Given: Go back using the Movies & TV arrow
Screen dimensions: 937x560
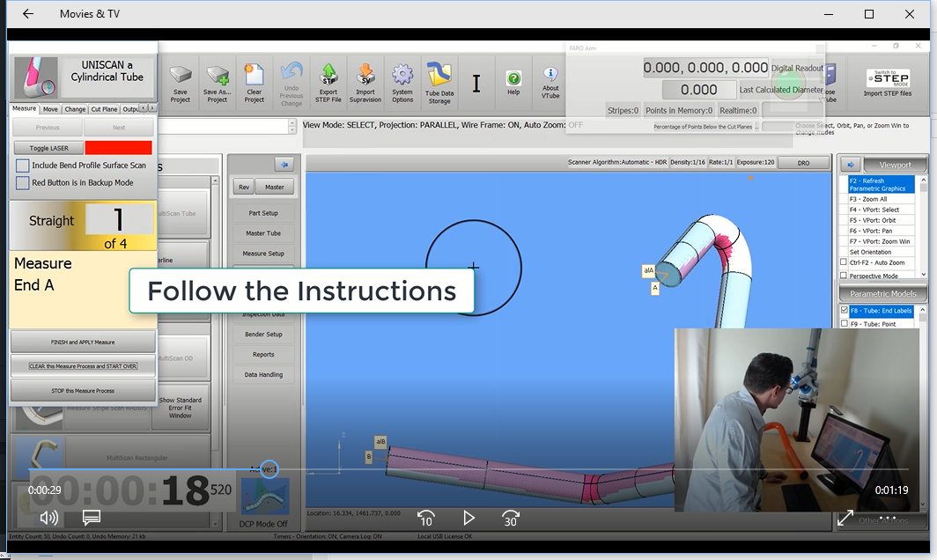Looking at the screenshot, I should [x=28, y=14].
